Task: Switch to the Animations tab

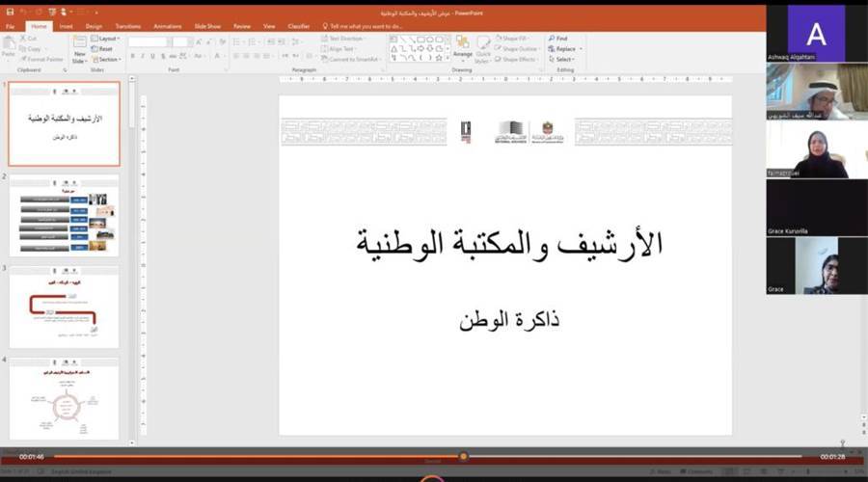Action: click(x=167, y=26)
